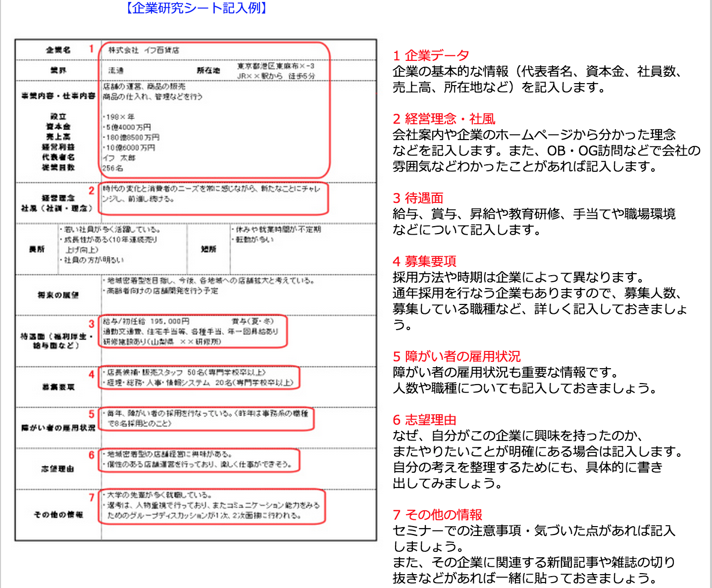This screenshot has height=588, width=712.
Task: Click the industry value "流通" in the sheet
Action: [116, 71]
